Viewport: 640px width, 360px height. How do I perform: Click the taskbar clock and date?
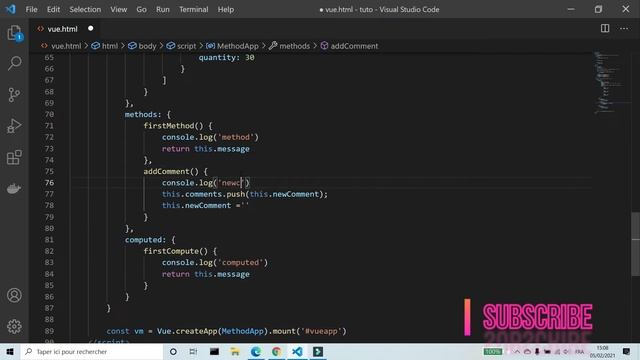tap(602, 351)
